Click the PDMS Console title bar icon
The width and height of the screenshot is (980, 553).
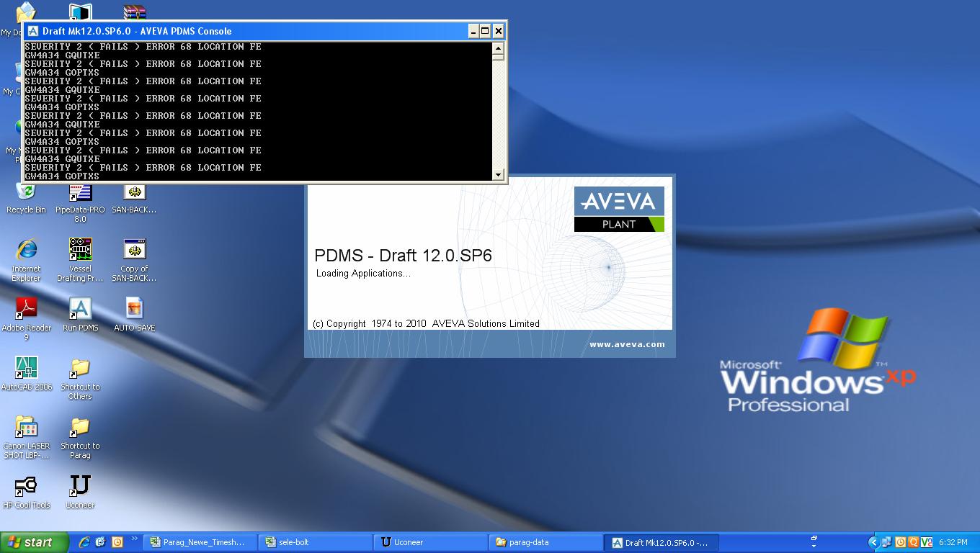32,31
